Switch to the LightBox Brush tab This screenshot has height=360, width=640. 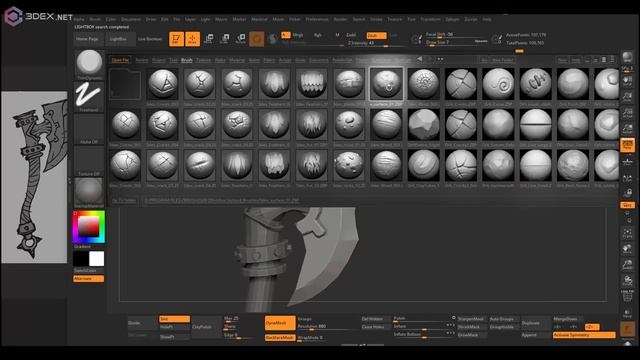[187, 60]
